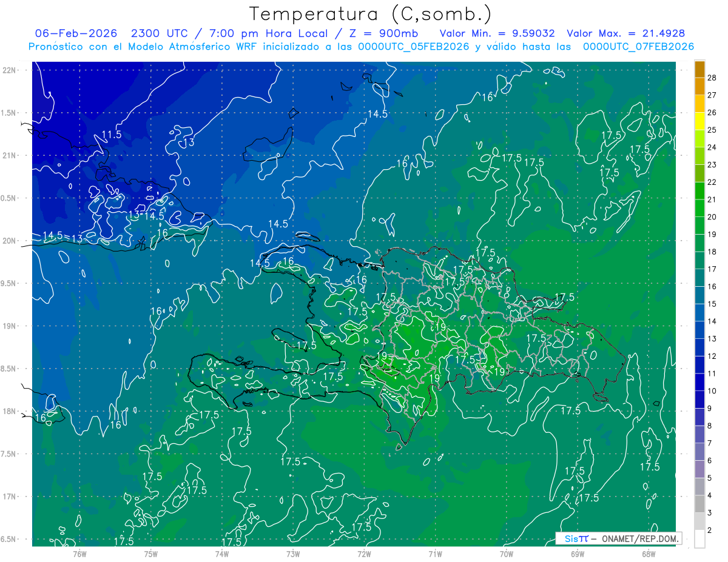Click legend value '28'
Screen dimensions: 728x562
[712, 77]
